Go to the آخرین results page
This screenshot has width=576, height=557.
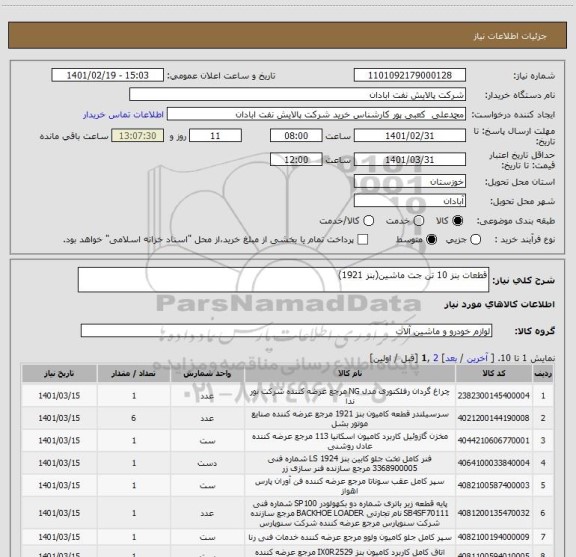coord(477,358)
